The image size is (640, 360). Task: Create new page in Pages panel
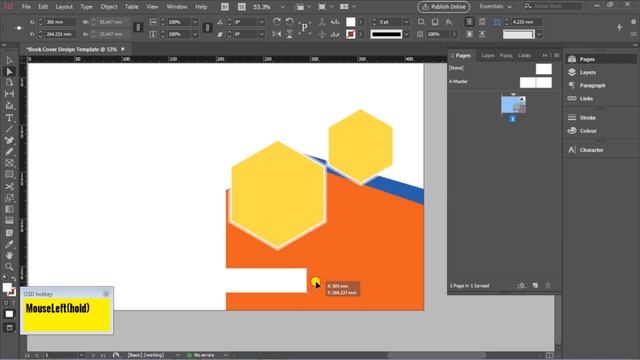click(x=535, y=285)
